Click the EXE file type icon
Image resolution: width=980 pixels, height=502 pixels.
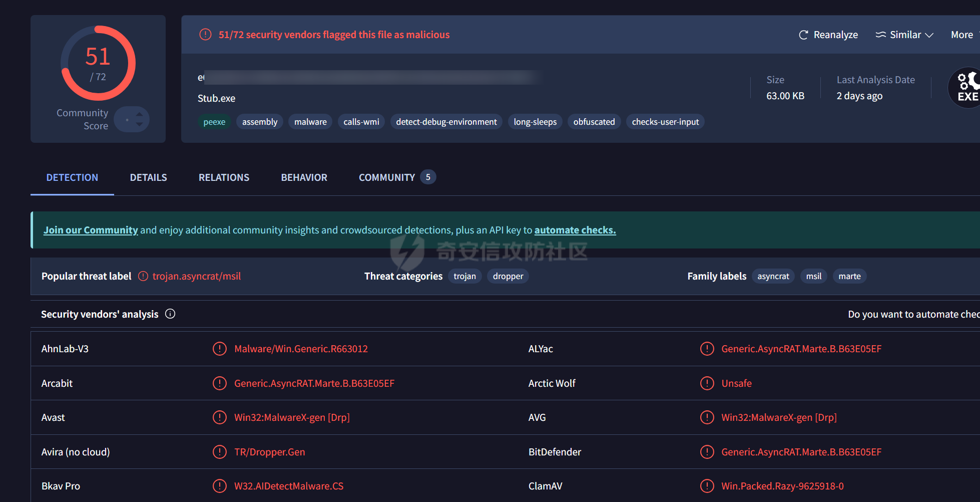click(x=966, y=88)
